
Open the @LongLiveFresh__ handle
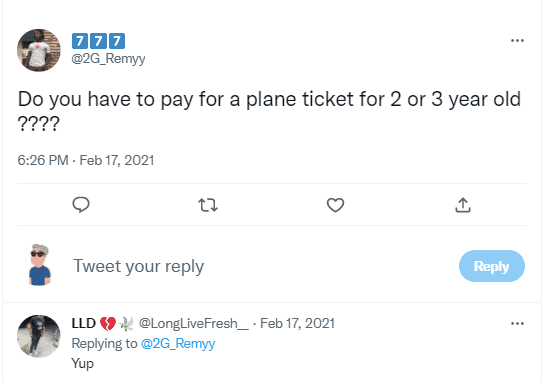coord(194,323)
